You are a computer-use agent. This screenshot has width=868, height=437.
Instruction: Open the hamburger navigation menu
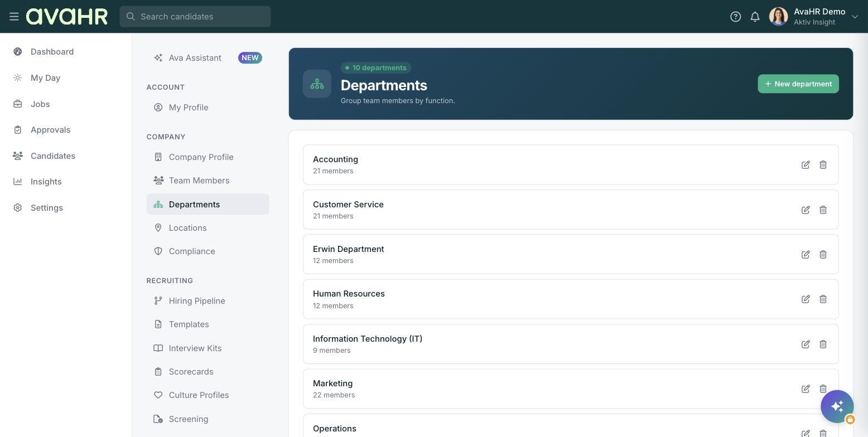pos(14,17)
